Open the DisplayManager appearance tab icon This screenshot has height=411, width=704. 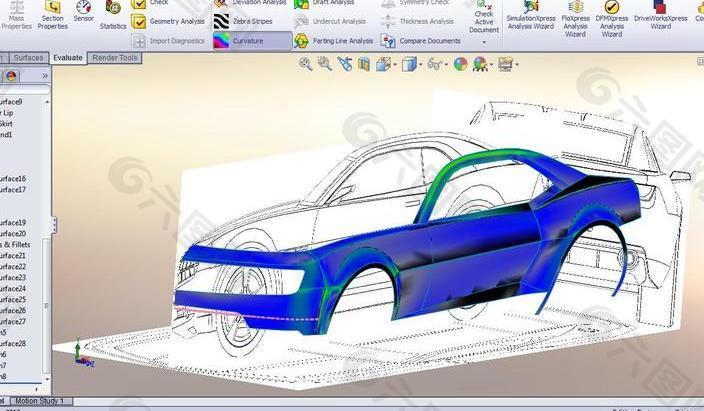11,76
